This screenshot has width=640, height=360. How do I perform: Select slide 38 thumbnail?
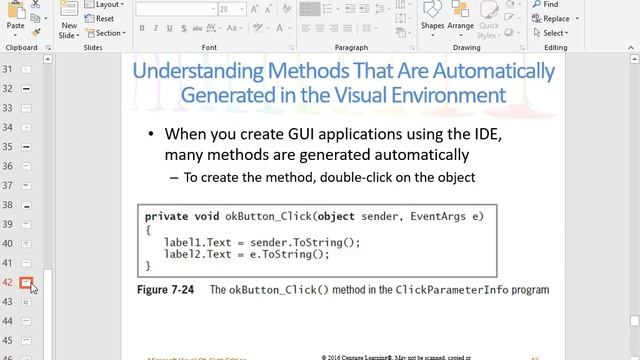[x=26, y=205]
